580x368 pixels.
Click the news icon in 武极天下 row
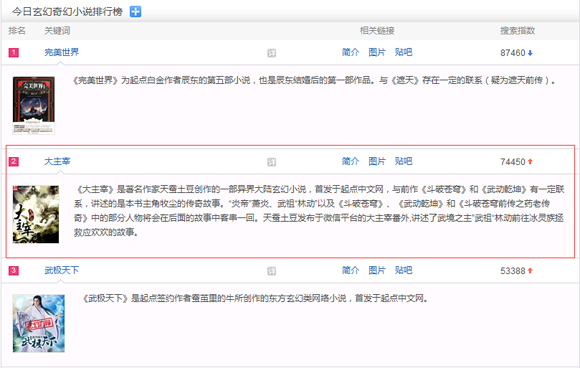point(272,271)
